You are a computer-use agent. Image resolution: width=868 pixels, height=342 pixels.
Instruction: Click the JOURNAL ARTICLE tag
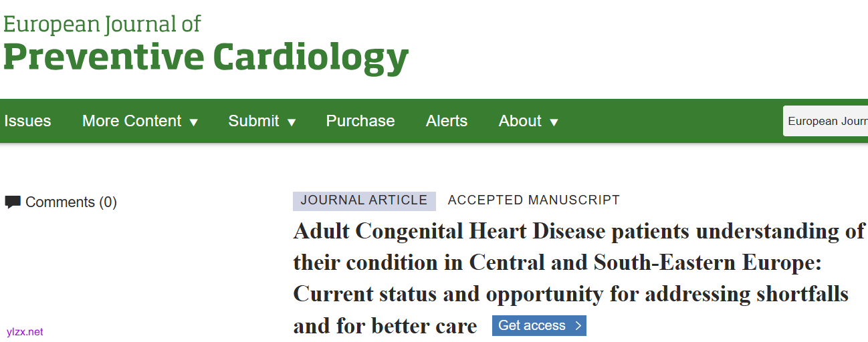[x=364, y=200]
